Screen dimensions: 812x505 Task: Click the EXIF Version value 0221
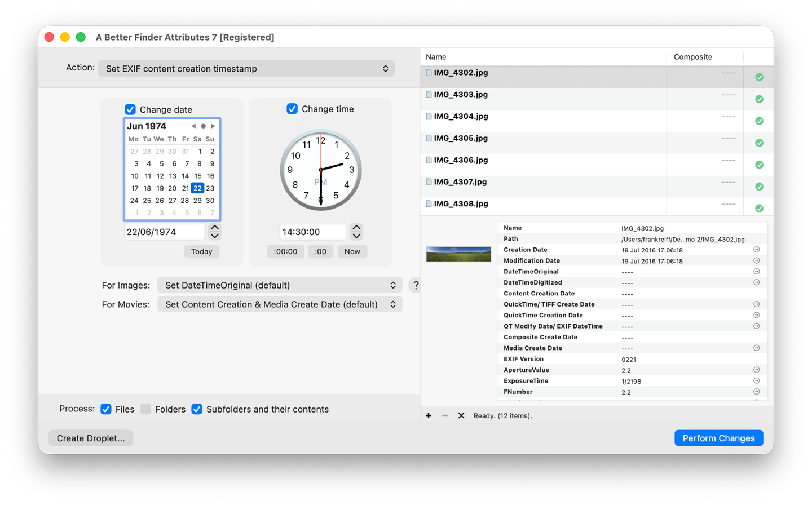pyautogui.click(x=629, y=360)
